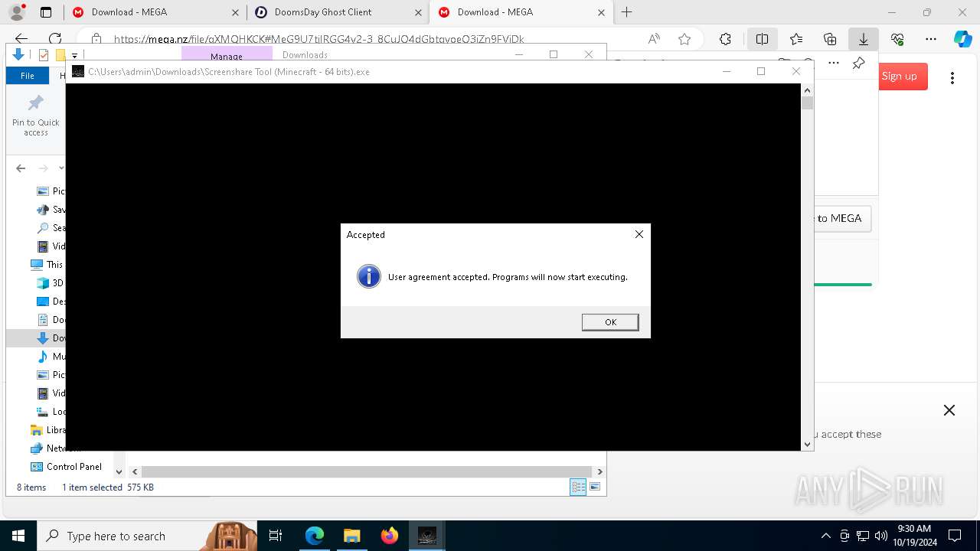This screenshot has width=980, height=551.
Task: Switch to first Download - MEGA tab
Action: 154,12
